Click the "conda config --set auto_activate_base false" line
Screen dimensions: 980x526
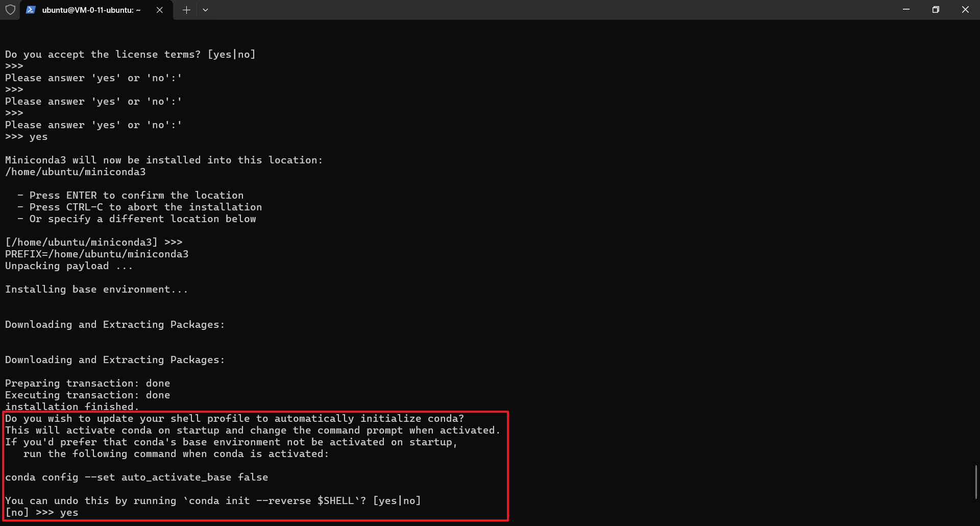[x=136, y=477]
